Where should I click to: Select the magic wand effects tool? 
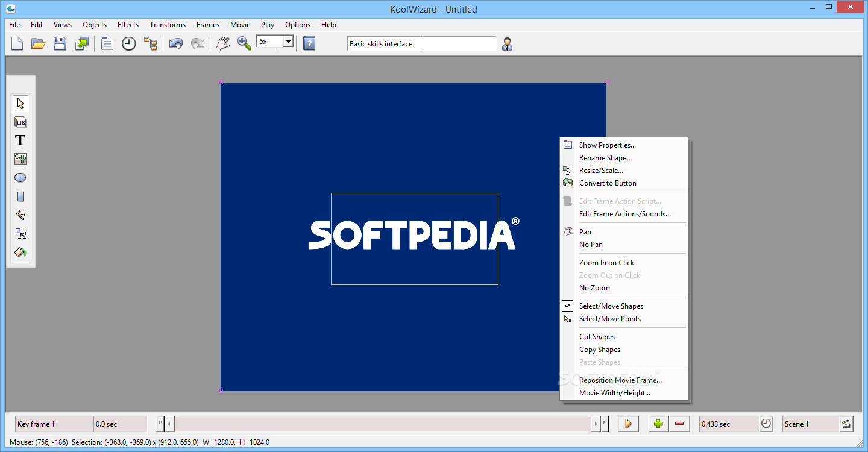click(20, 215)
